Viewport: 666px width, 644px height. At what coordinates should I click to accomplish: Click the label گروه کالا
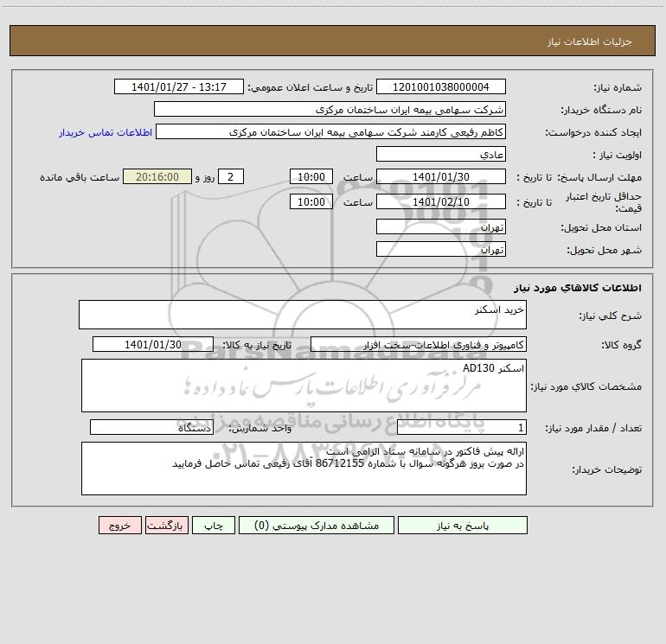tap(621, 345)
